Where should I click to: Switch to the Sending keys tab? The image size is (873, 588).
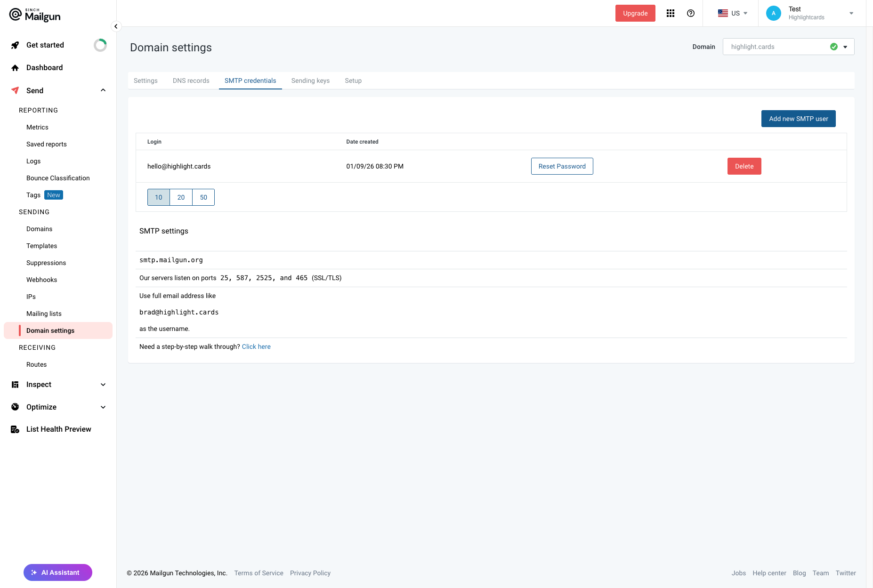pos(310,81)
